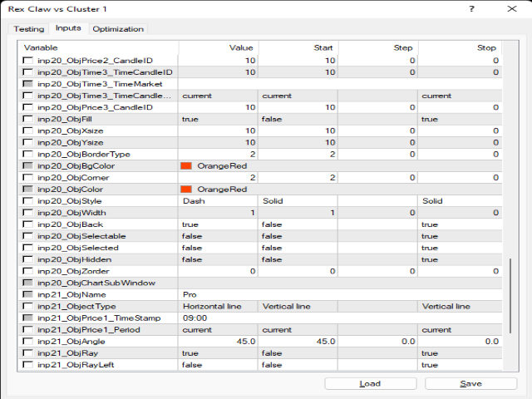Enable the inp20_ObjFill optimization checkbox
Viewport: 532px width, 399px height.
(29, 119)
